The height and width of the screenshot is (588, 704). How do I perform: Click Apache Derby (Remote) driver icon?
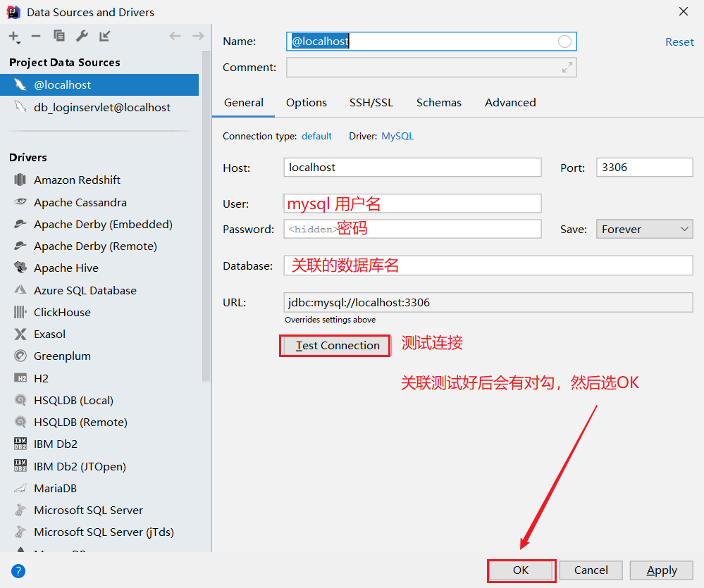(20, 246)
